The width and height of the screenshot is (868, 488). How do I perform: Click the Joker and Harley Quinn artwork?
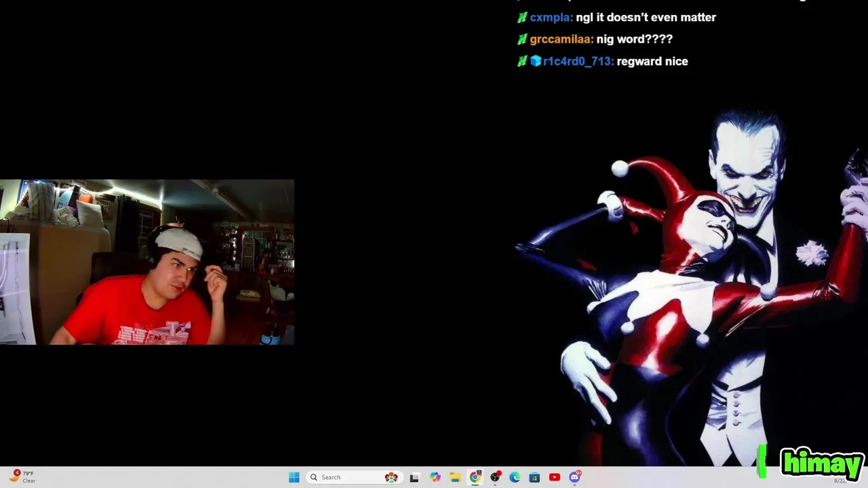692,288
